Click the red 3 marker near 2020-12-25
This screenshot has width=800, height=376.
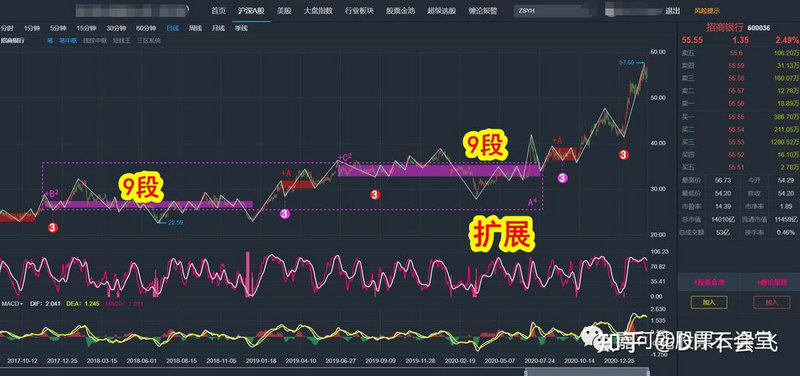point(623,154)
